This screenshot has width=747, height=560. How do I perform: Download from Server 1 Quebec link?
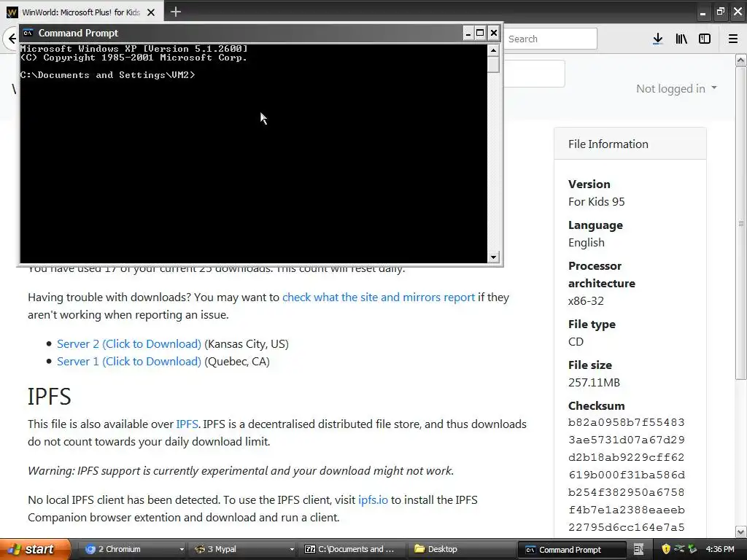click(129, 362)
